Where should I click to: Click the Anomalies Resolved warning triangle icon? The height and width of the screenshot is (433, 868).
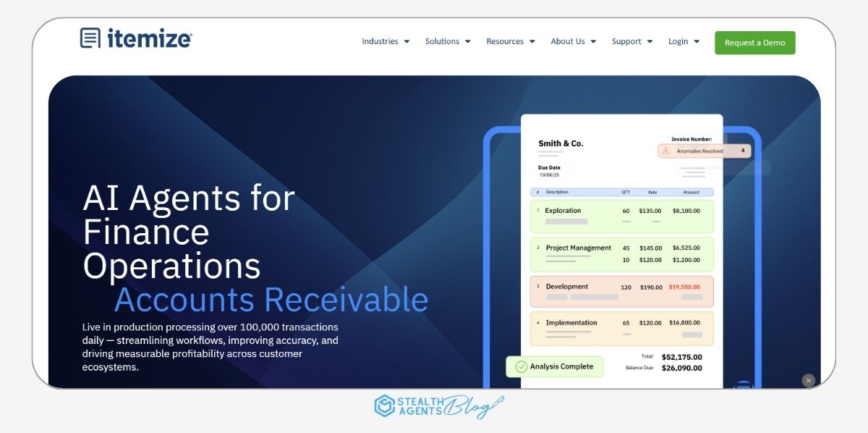pyautogui.click(x=666, y=151)
